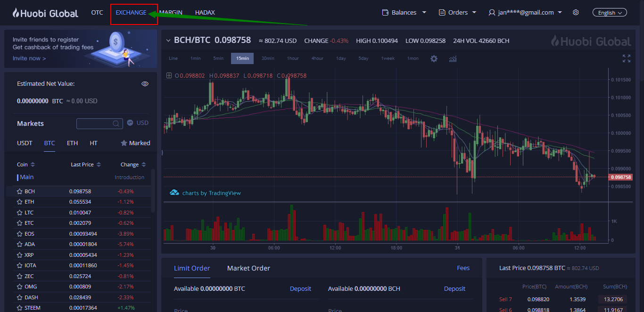Star the EOS coin as favorite
This screenshot has width=644, height=312.
(x=20, y=234)
